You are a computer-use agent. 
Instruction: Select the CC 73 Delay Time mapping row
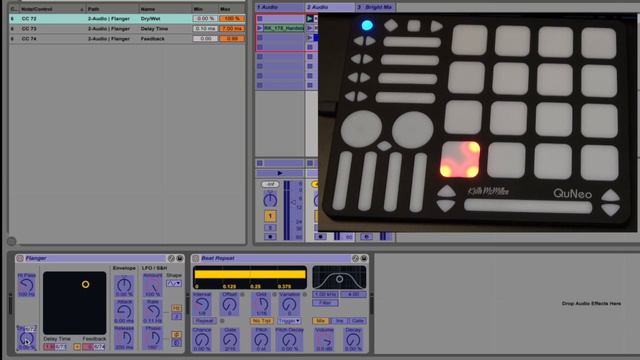click(x=127, y=29)
